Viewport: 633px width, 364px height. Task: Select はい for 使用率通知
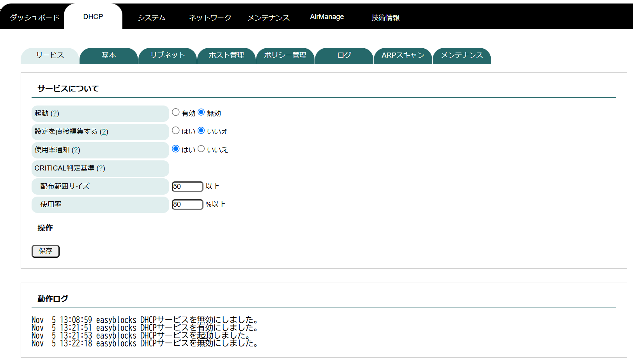[x=176, y=149]
